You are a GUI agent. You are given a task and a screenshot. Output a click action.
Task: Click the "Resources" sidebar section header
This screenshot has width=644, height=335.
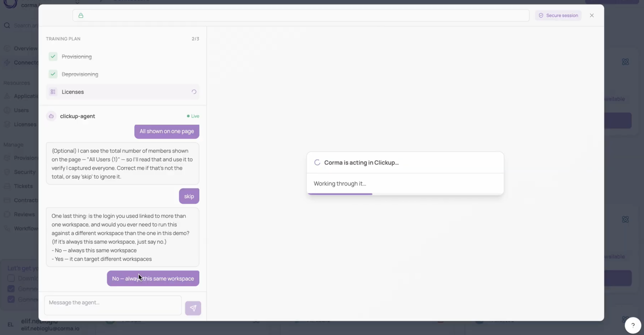pyautogui.click(x=17, y=83)
